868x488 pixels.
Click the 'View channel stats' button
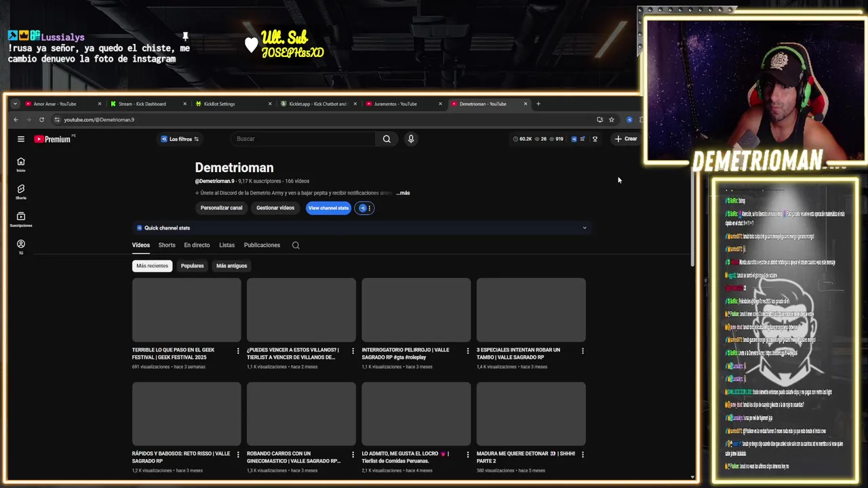click(328, 208)
